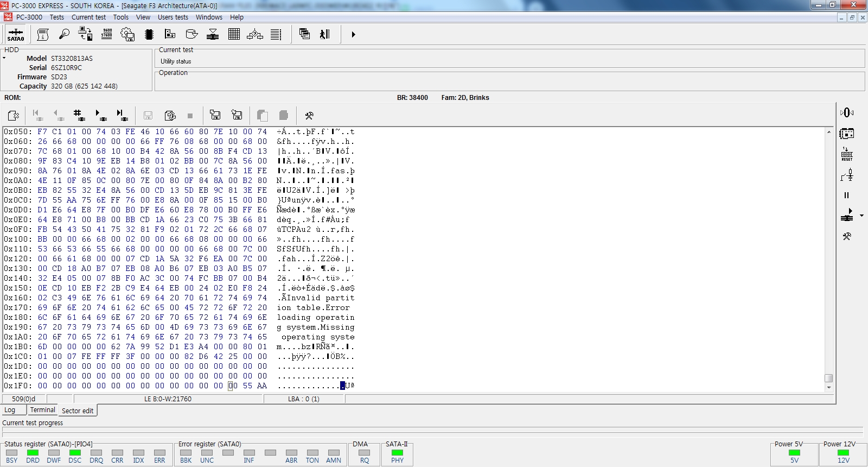Click the modules directory icon
Screen dimensions: 868x467
[170, 34]
